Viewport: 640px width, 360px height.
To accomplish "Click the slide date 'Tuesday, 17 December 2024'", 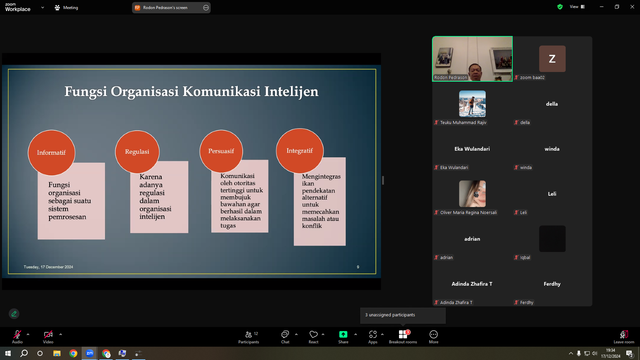I will pos(48,267).
